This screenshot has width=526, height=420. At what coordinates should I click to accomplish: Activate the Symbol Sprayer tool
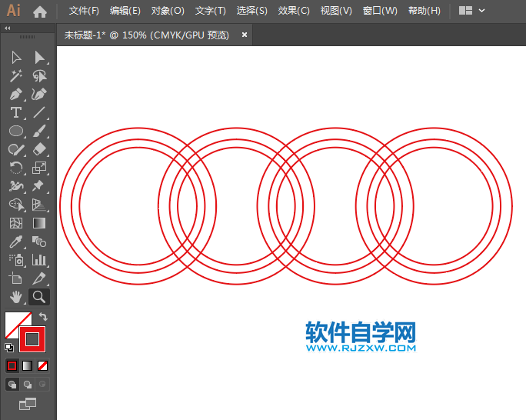coord(16,260)
